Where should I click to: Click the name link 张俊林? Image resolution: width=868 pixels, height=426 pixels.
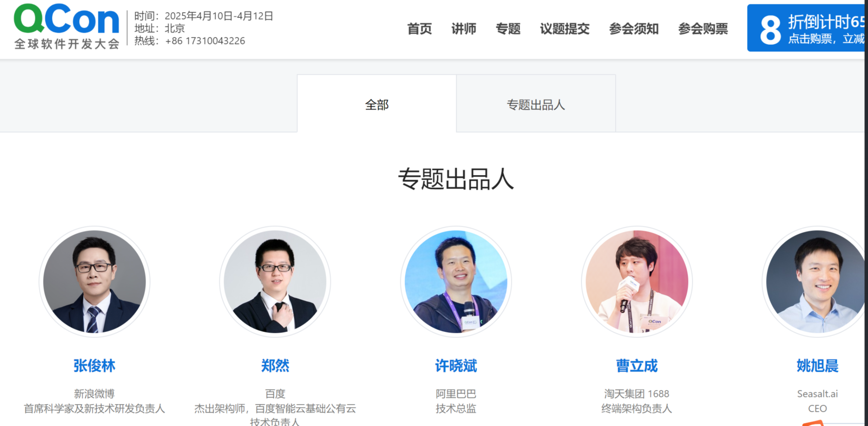95,366
